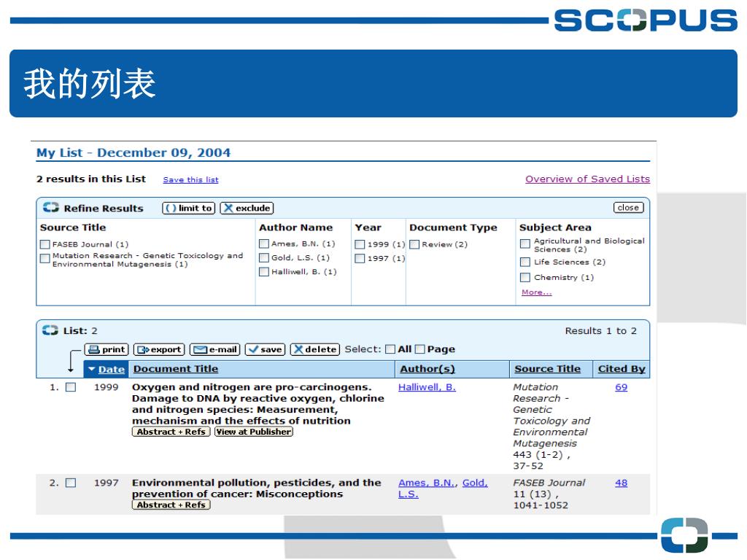Open the 48 cited-by count link
747x560 pixels.
(x=622, y=483)
